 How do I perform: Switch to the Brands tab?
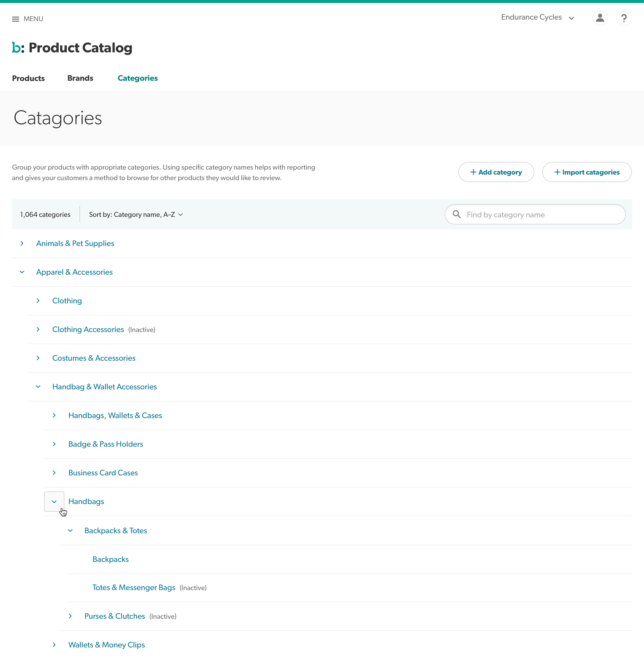click(80, 78)
